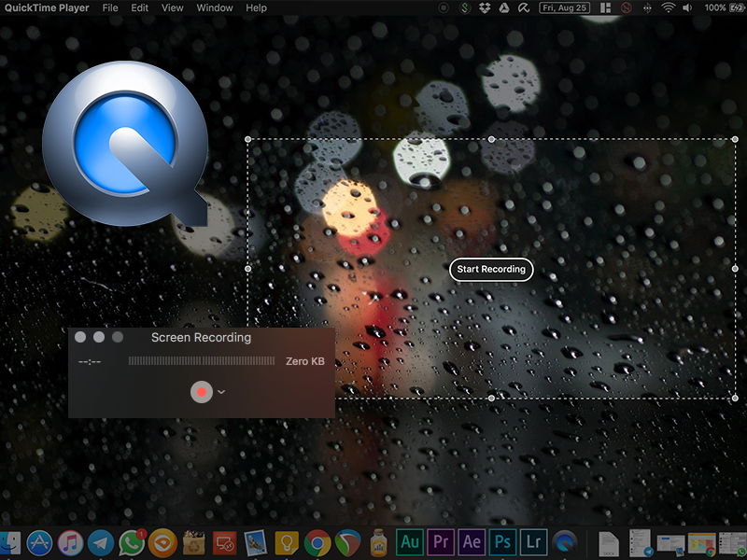The width and height of the screenshot is (747, 560).
Task: Open the orange round app in dock
Action: click(162, 543)
